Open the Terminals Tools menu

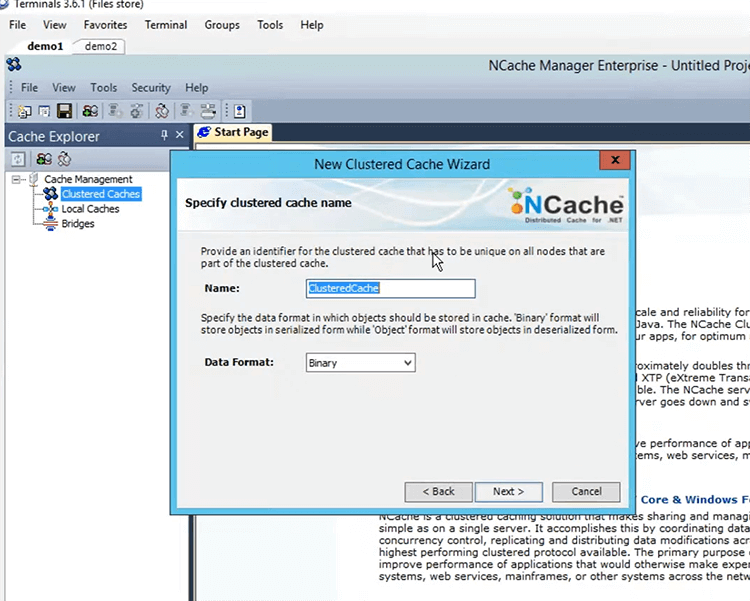(x=270, y=25)
